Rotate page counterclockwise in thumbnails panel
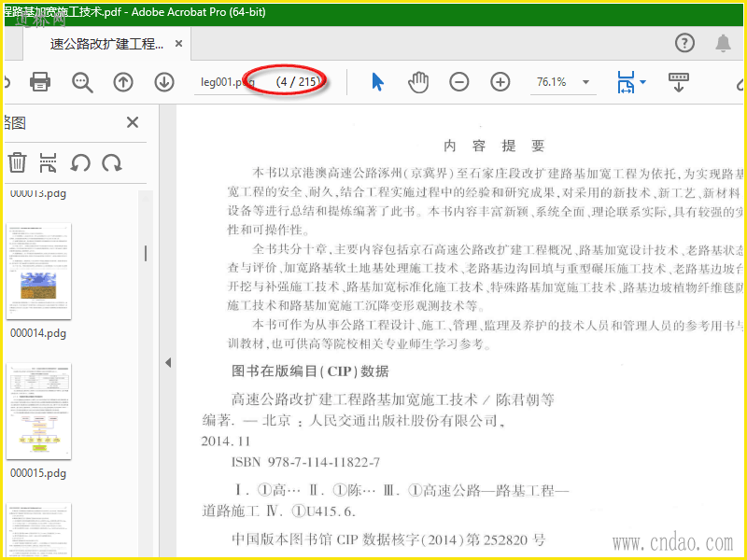This screenshot has height=560, width=747. pos(80,162)
